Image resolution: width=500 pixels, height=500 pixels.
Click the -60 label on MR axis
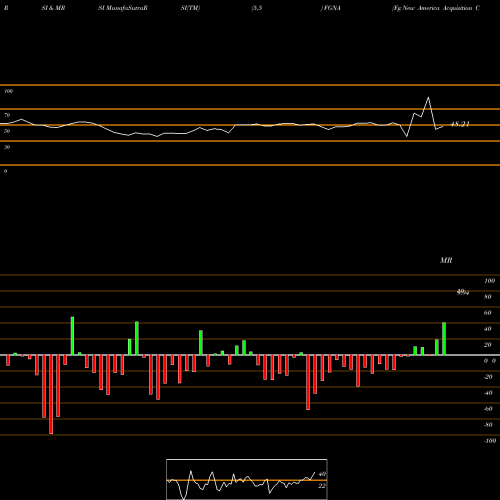tap(488, 409)
